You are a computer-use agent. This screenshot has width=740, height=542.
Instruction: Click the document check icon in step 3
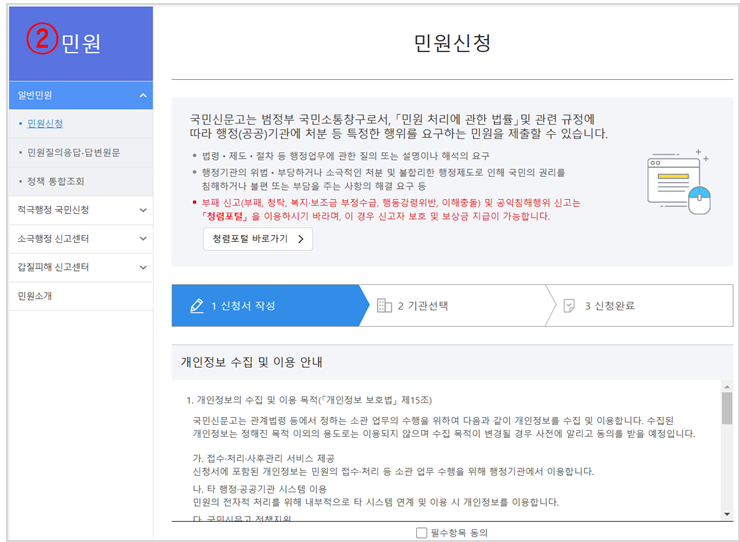coord(569,306)
